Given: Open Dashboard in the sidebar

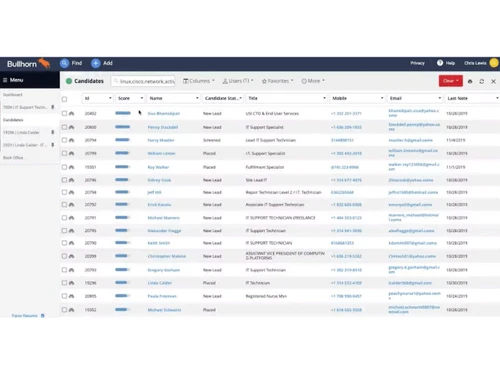Looking at the screenshot, I should [13, 95].
